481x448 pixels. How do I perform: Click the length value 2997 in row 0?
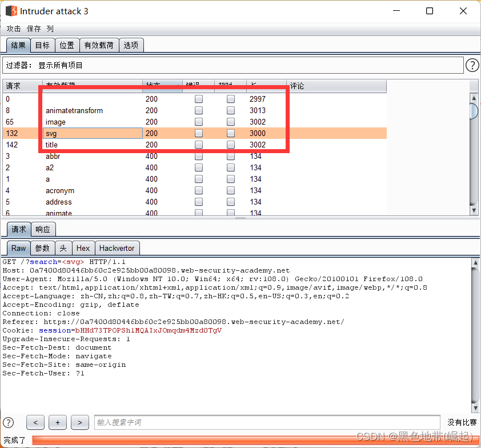point(258,99)
